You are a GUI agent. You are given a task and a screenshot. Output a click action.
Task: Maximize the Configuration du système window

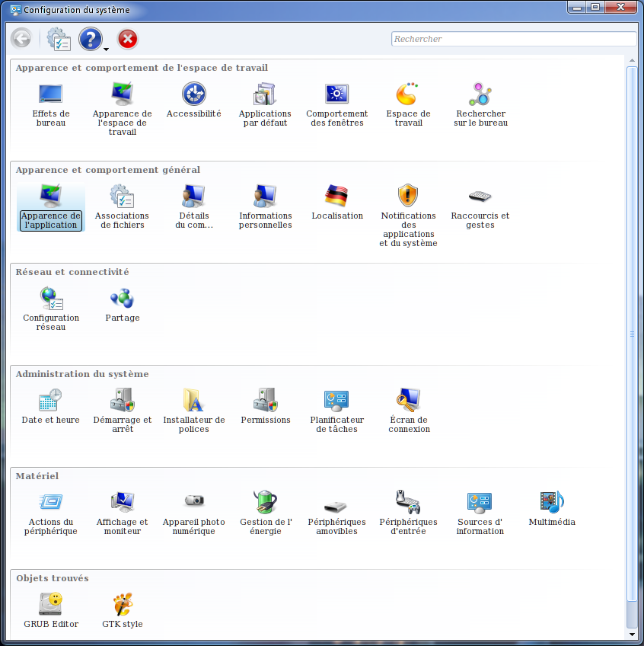pyautogui.click(x=595, y=7)
